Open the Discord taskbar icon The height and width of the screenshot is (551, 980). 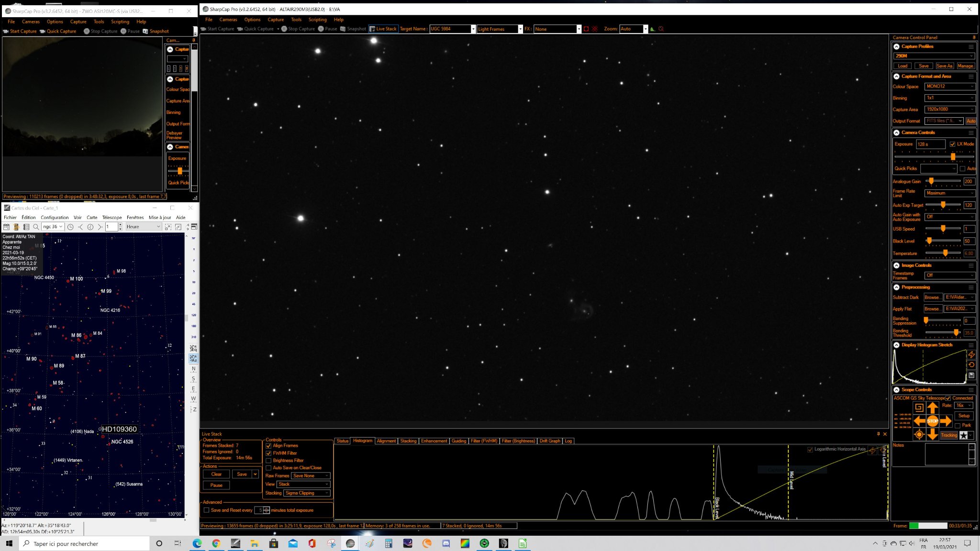tap(446, 543)
